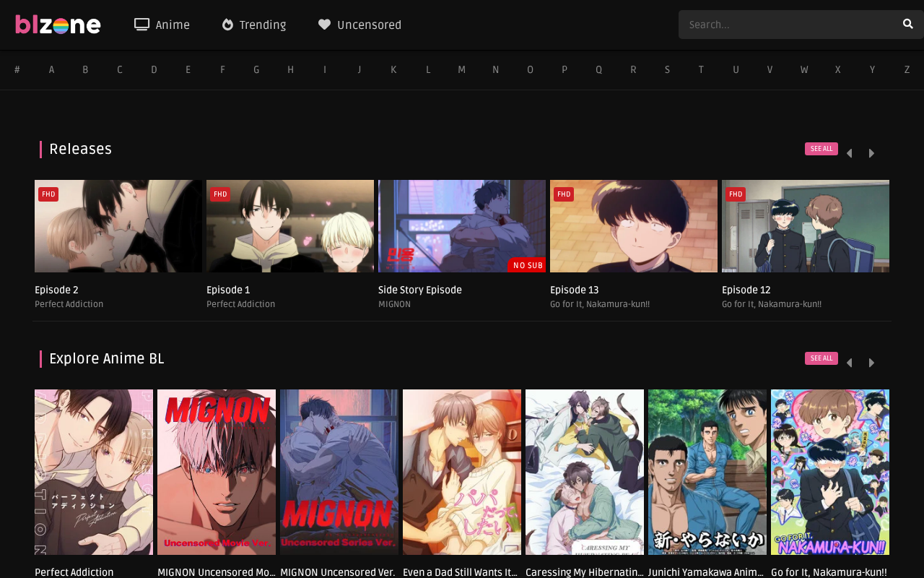924x578 pixels.
Task: Filter titles by letter Z
Action: tap(907, 70)
